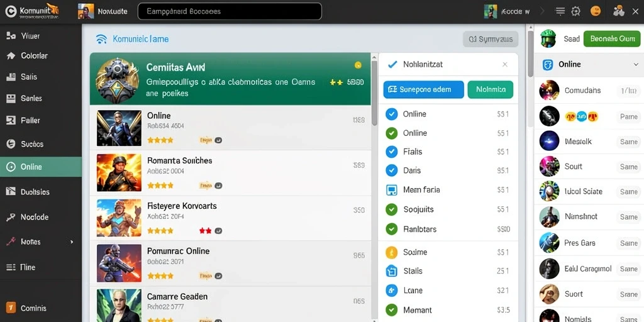Click the blue Sunepono edem button
The image size is (644, 322).
pos(423,89)
